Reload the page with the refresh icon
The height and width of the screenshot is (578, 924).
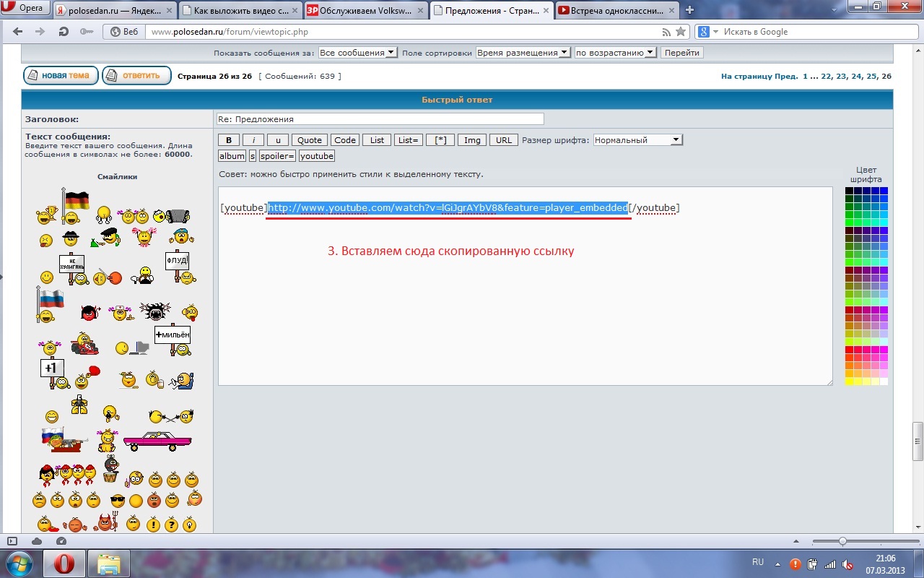[64, 32]
